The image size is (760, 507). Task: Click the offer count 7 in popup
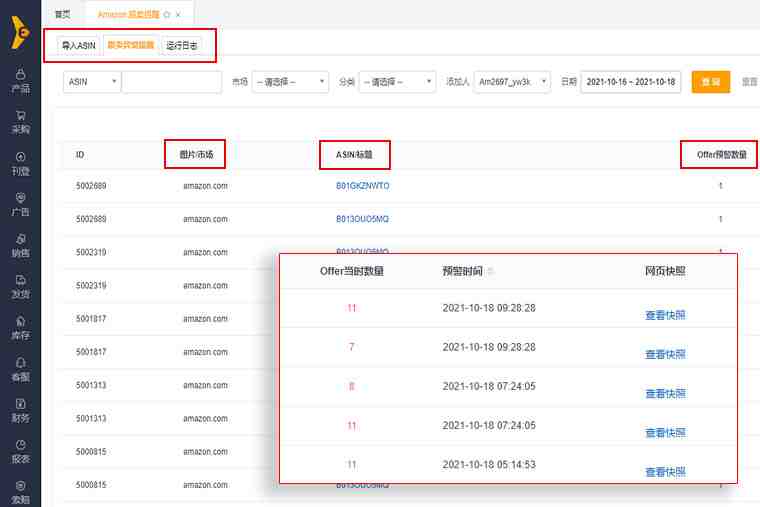[351, 347]
